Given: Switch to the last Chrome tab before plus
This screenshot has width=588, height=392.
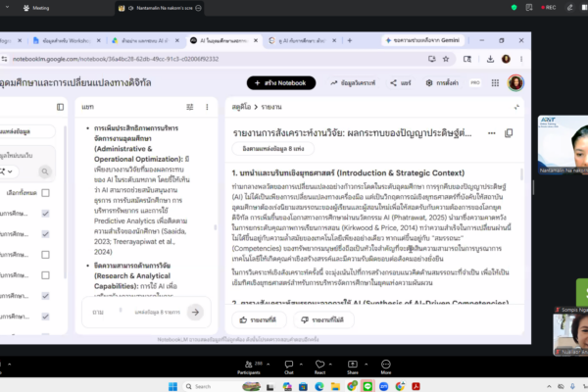Looking at the screenshot, I should (x=302, y=40).
